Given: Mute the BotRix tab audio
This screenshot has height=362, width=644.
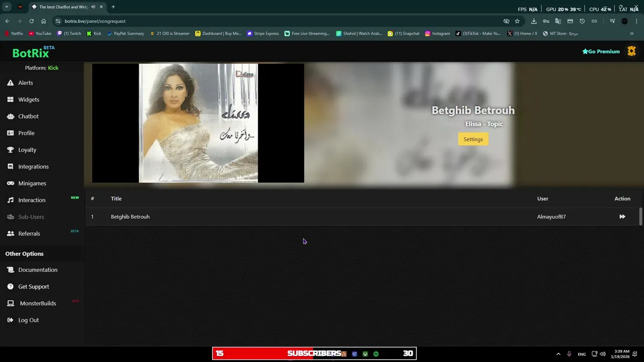Looking at the screenshot, I should point(93,7).
